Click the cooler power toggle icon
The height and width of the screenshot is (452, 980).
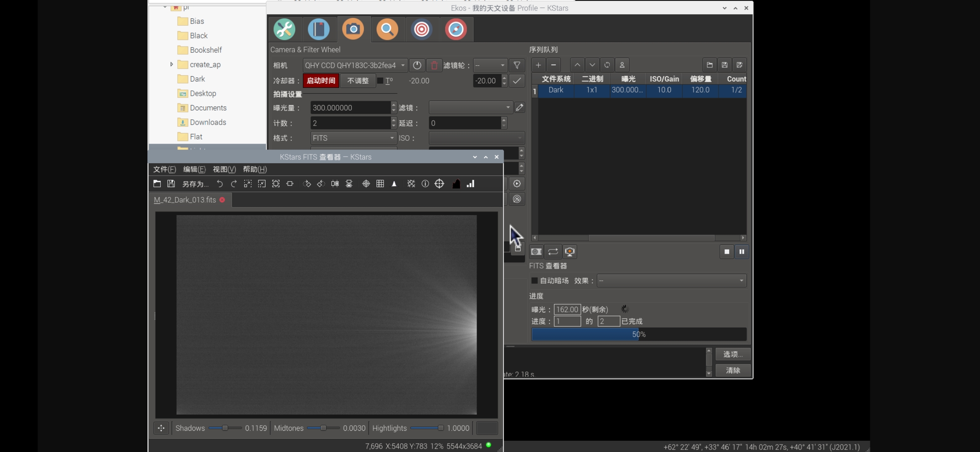point(417,65)
